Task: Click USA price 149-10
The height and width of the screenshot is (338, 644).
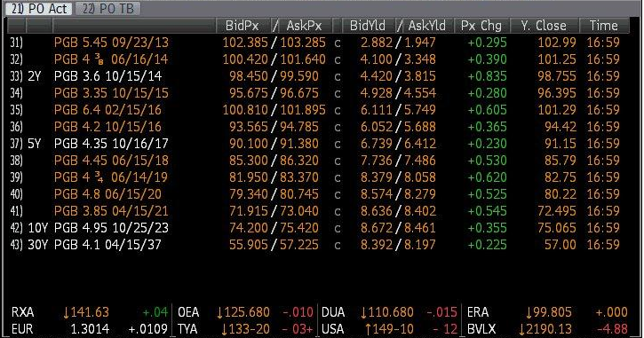Action: click(x=389, y=329)
